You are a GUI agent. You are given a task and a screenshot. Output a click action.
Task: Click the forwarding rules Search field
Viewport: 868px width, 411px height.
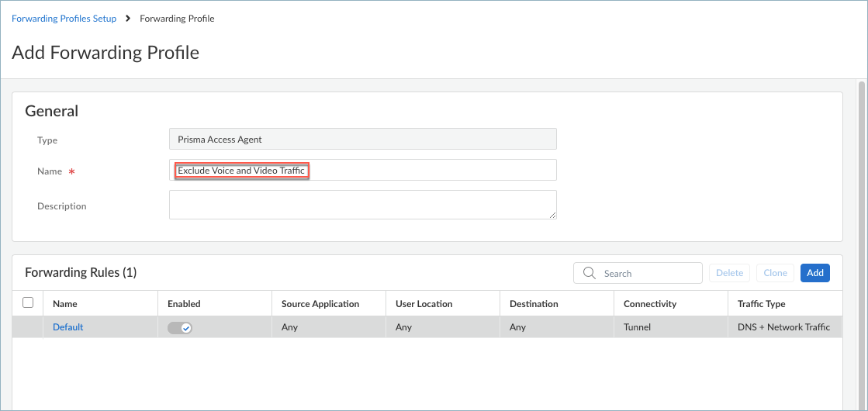pyautogui.click(x=648, y=273)
